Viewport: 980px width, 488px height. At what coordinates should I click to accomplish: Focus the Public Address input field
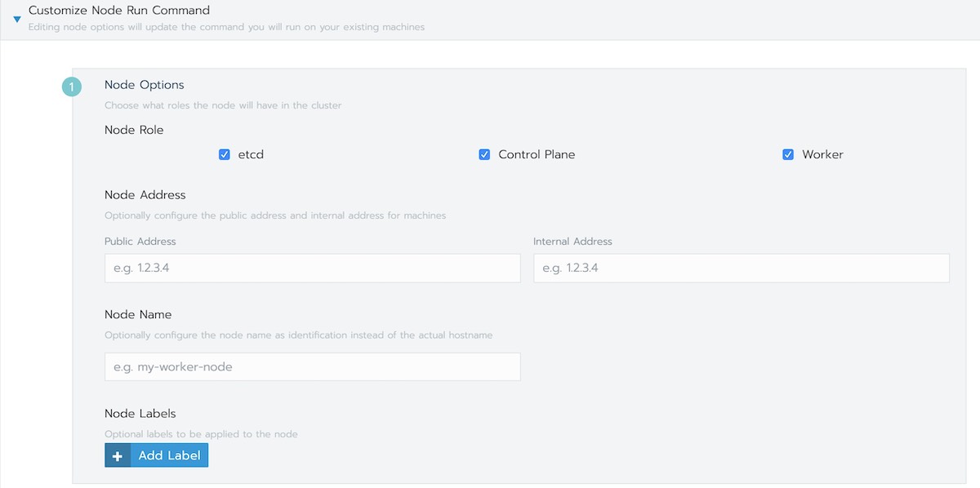[x=312, y=268]
